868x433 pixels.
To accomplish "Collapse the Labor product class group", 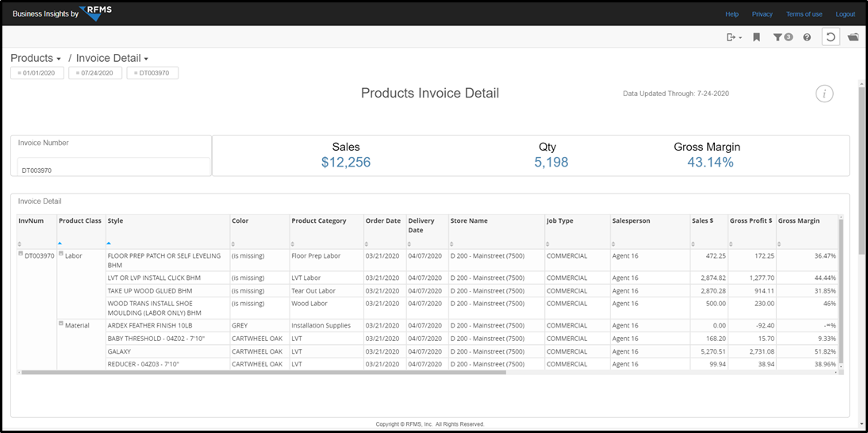I will [x=61, y=253].
